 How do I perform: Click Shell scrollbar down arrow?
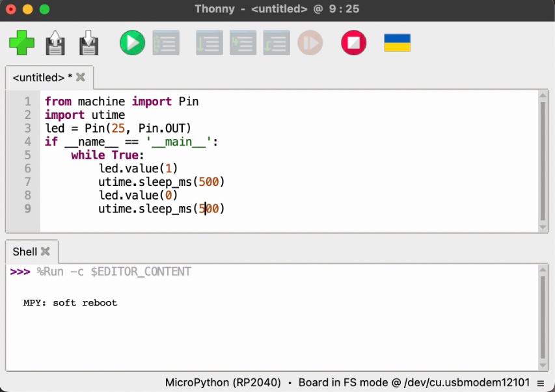[543, 365]
